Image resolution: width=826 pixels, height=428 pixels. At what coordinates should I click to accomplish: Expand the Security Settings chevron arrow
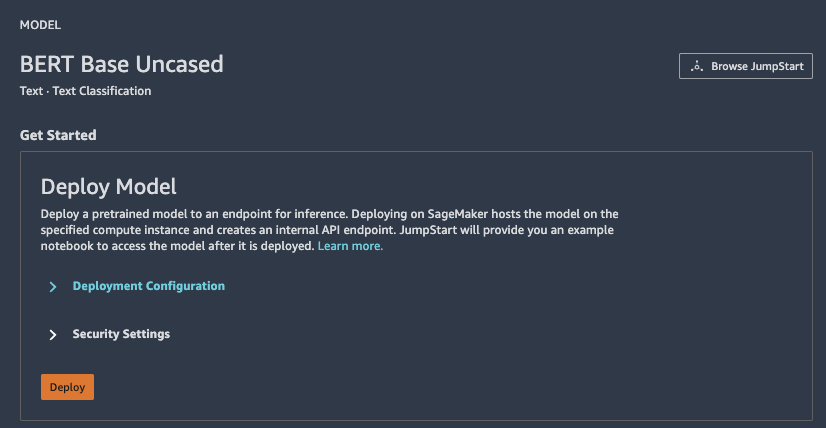click(x=52, y=335)
